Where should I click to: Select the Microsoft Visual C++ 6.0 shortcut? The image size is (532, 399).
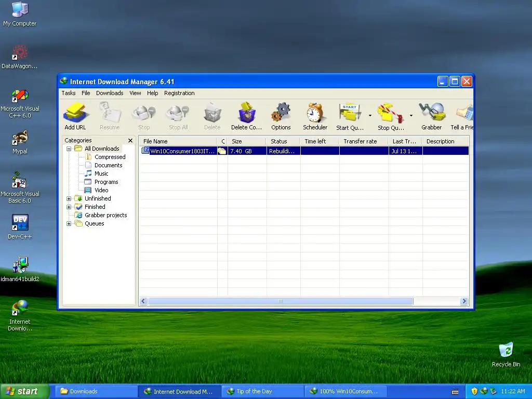tap(20, 103)
